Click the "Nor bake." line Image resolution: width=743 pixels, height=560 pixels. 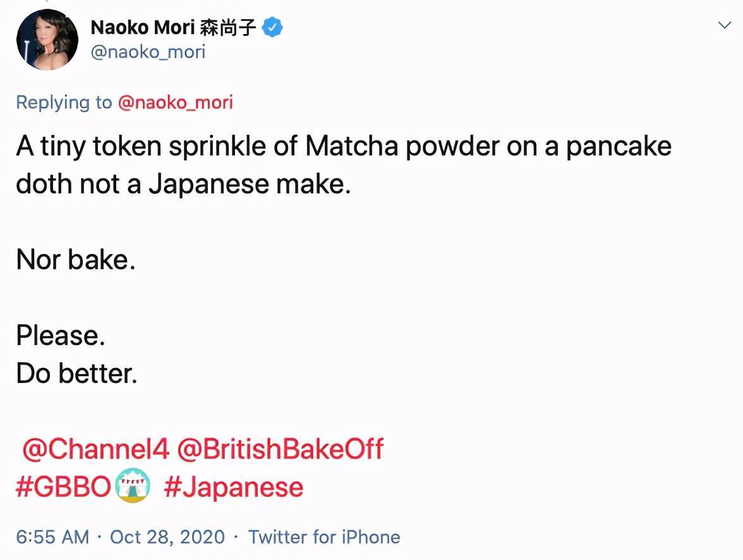coord(76,260)
